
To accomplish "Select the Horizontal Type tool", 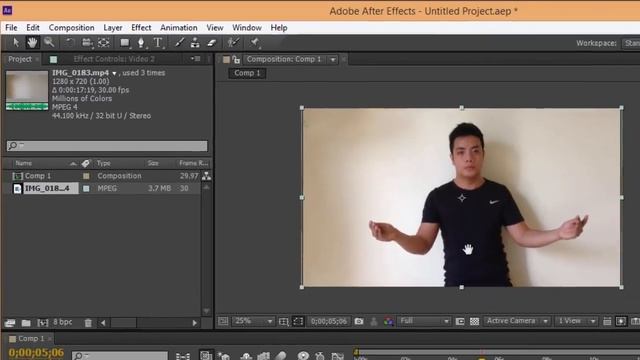I will (x=158, y=42).
